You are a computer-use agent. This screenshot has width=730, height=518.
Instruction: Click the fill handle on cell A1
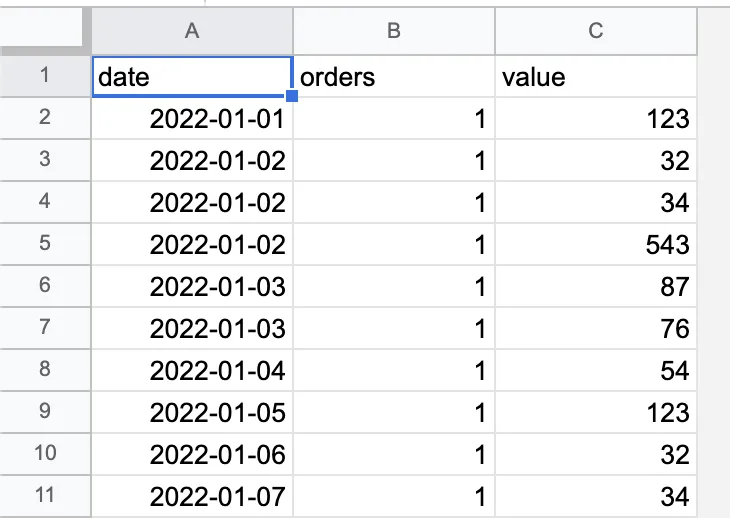click(x=292, y=96)
